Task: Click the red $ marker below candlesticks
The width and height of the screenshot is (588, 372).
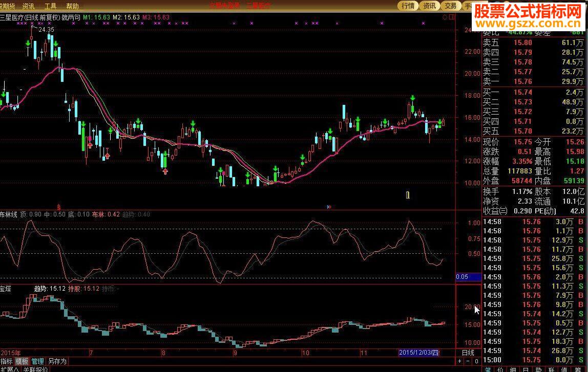Action: coord(59,207)
